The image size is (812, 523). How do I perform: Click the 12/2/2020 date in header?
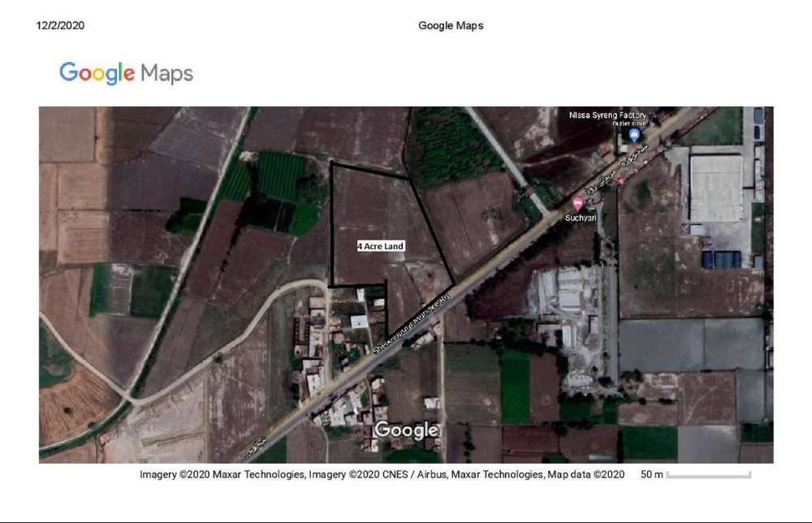(x=60, y=25)
